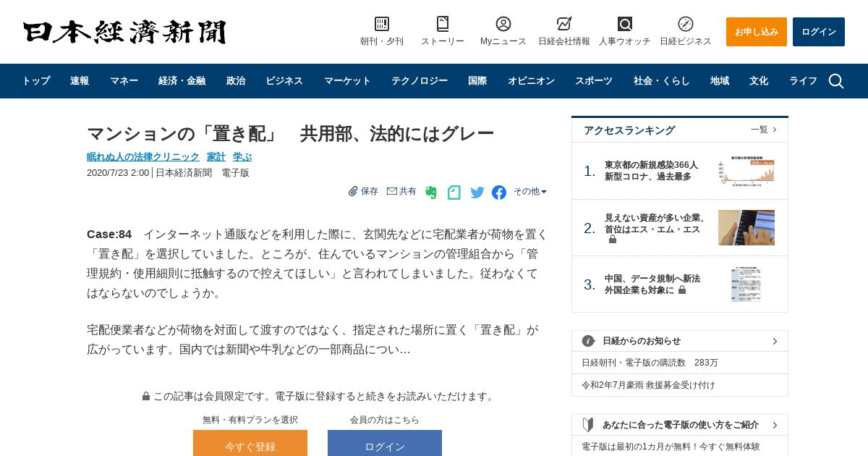Click the blue ログイン button below article
Viewport: 868px width, 456px height.
tap(385, 443)
